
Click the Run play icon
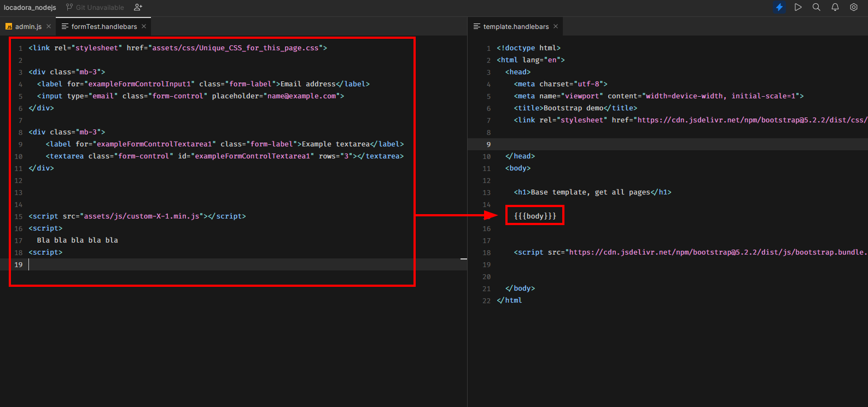(x=798, y=7)
